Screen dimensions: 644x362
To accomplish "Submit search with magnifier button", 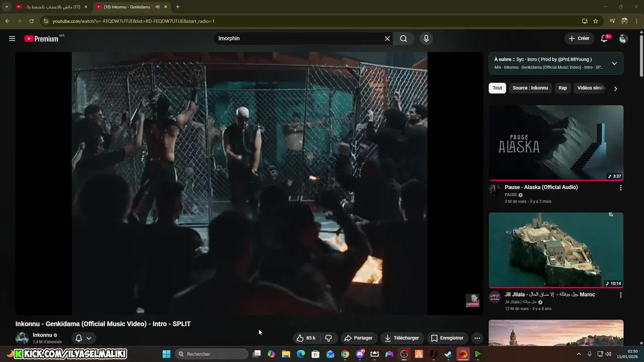I will coord(404,39).
